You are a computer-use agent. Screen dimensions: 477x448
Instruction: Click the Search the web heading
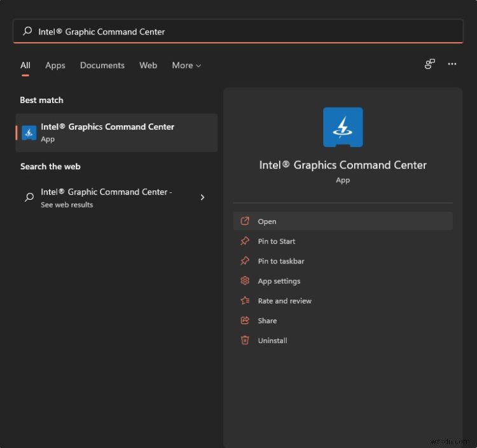coord(50,167)
